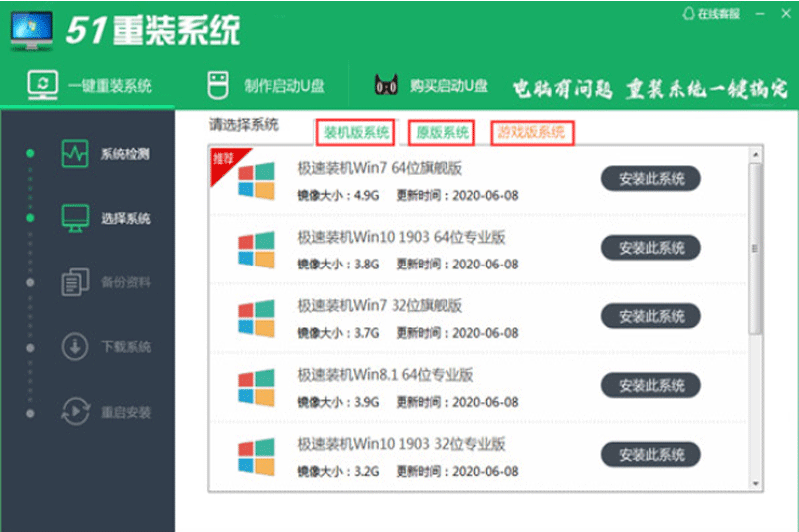Click image size text 镜像大小：4.9G
799x532 pixels.
pyautogui.click(x=338, y=195)
